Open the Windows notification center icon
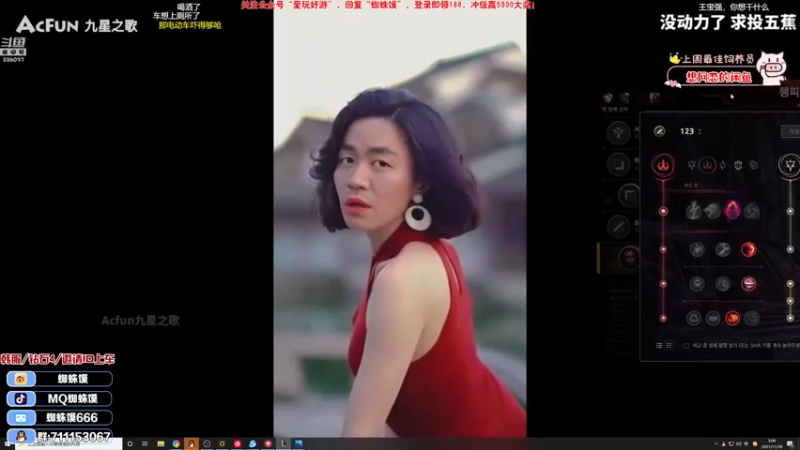Viewport: 800px width, 450px height. (789, 444)
